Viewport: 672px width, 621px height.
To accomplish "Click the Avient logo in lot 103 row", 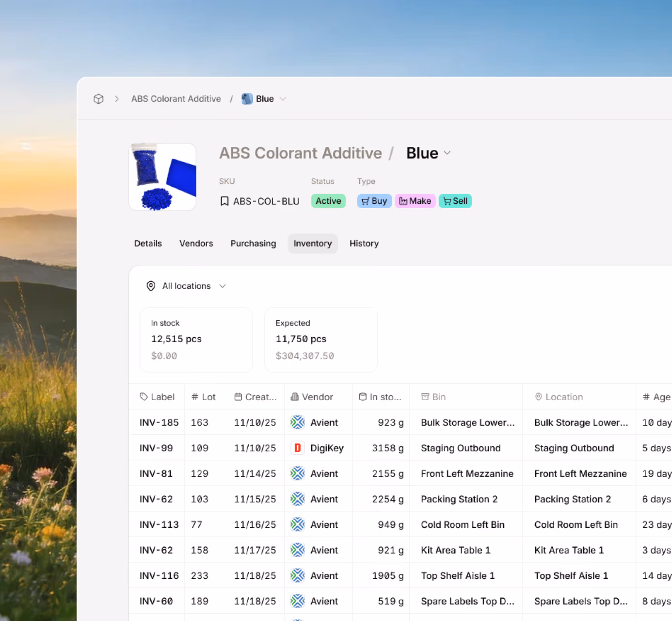I will coord(298,499).
